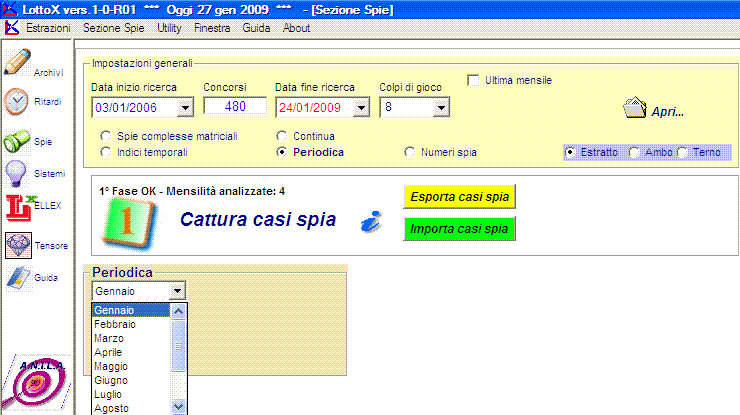Click Importa casi spia button
Viewport: 740px width, 415px height.
coord(460,229)
